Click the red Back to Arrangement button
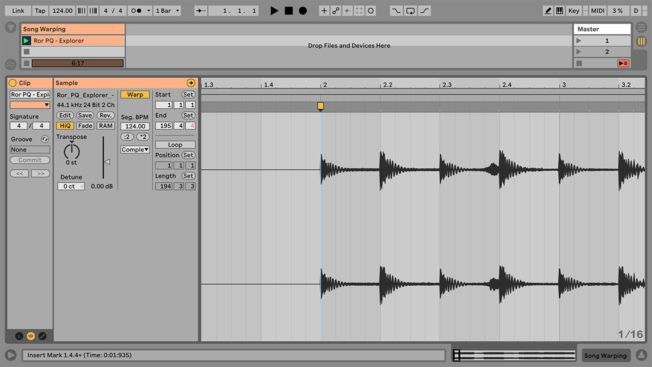 623,63
